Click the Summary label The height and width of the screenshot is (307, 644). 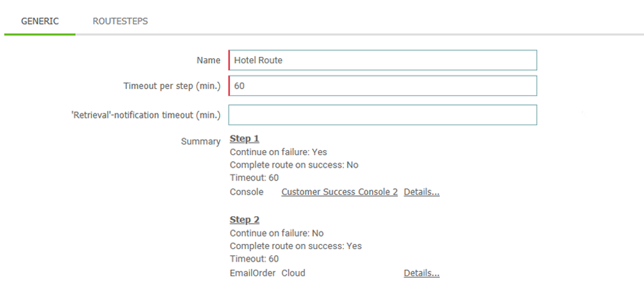201,141
